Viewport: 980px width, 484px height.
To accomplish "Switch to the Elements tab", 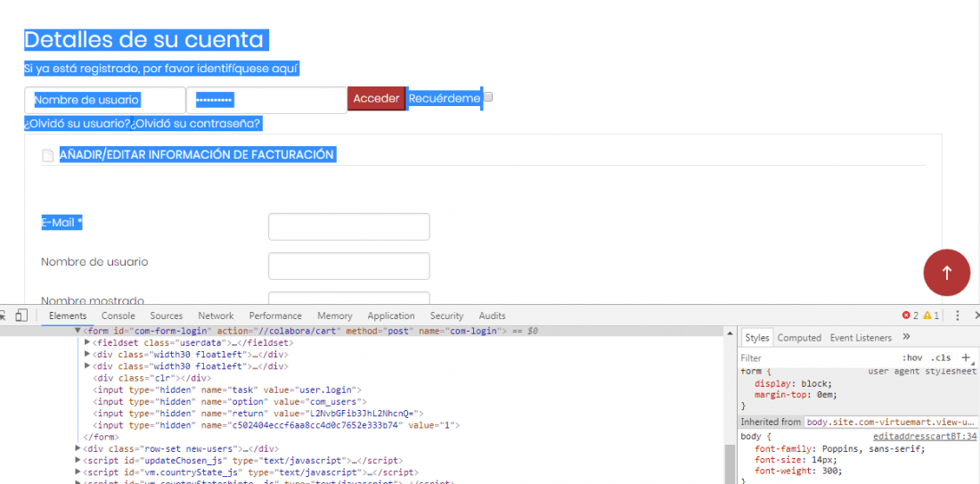I will pos(68,316).
